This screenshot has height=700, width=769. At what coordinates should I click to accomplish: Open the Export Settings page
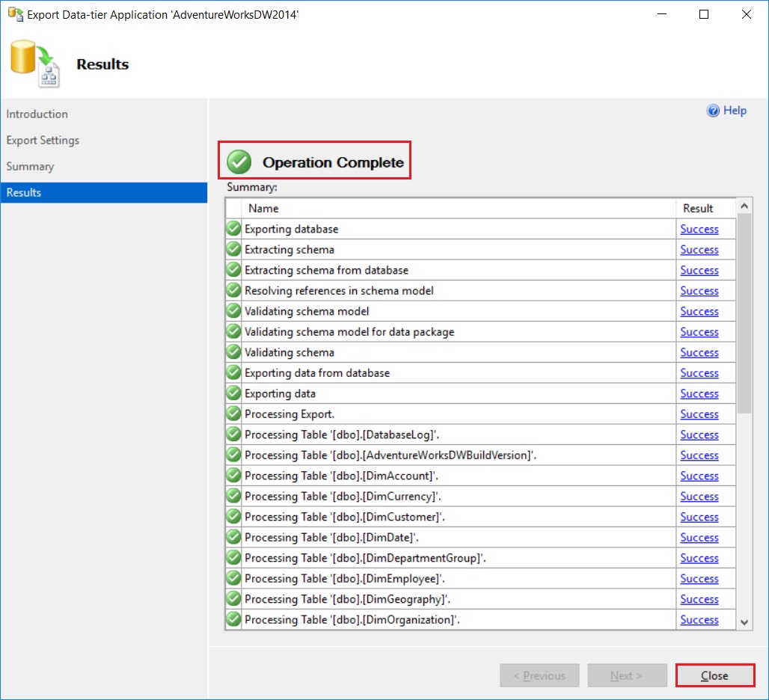43,140
